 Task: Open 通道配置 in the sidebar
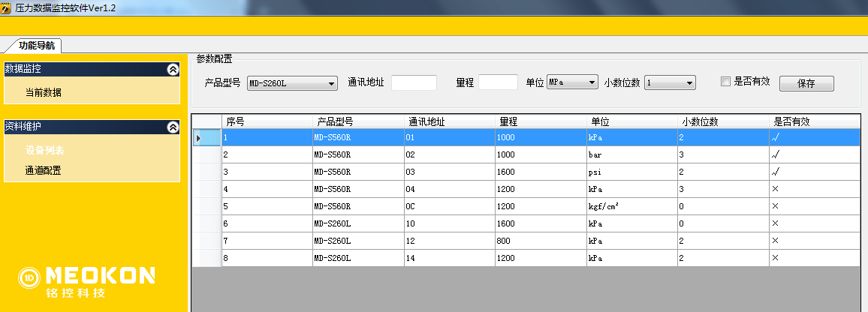(x=44, y=170)
